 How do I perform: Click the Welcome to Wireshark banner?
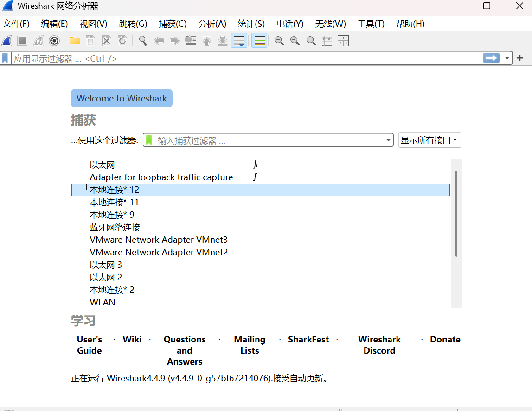click(122, 98)
